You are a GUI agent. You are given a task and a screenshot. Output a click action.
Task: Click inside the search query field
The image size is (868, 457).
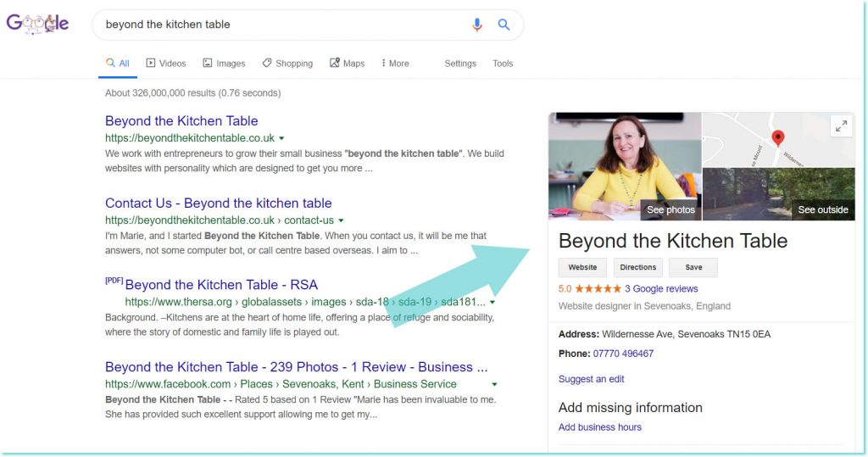(280, 25)
